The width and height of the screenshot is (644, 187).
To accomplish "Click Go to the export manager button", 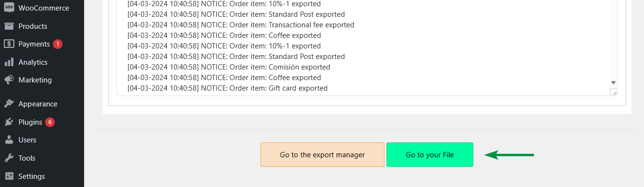I will pyautogui.click(x=322, y=155).
